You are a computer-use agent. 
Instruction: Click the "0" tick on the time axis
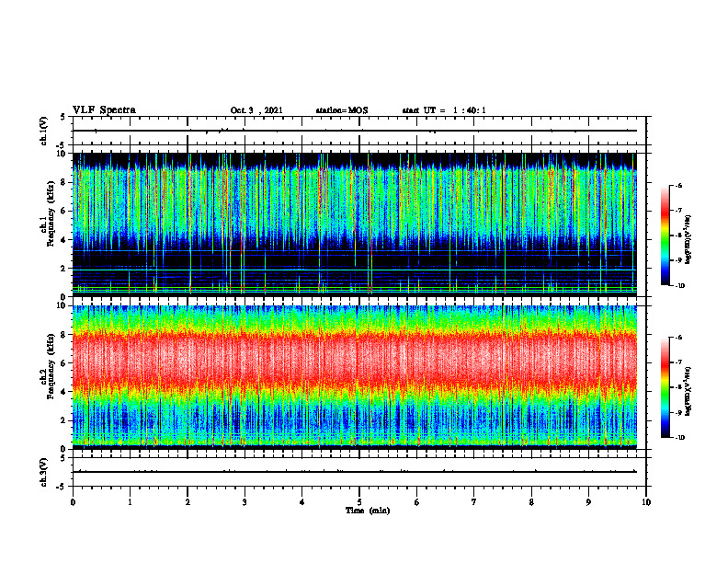73,502
